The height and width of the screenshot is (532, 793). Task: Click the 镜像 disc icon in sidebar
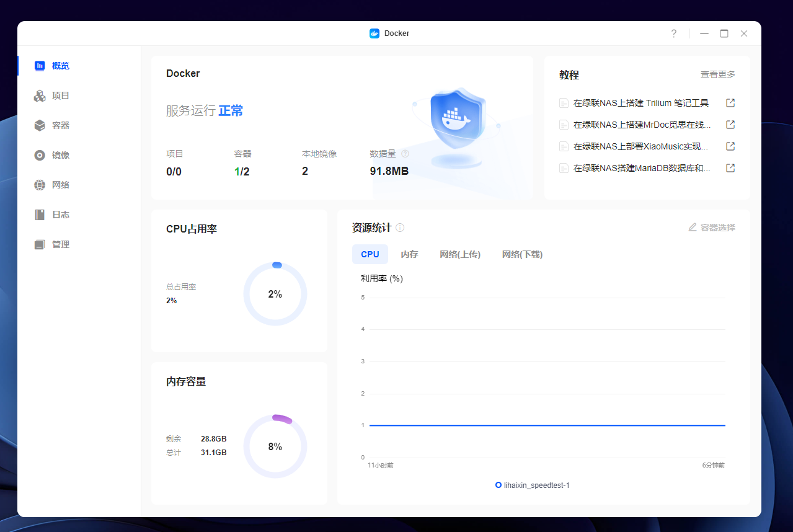pyautogui.click(x=40, y=155)
